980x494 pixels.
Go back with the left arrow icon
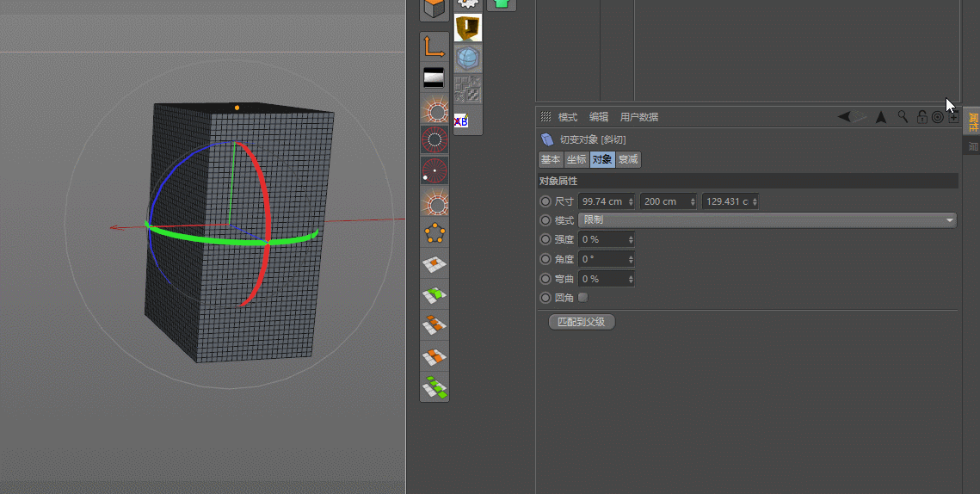(x=844, y=116)
